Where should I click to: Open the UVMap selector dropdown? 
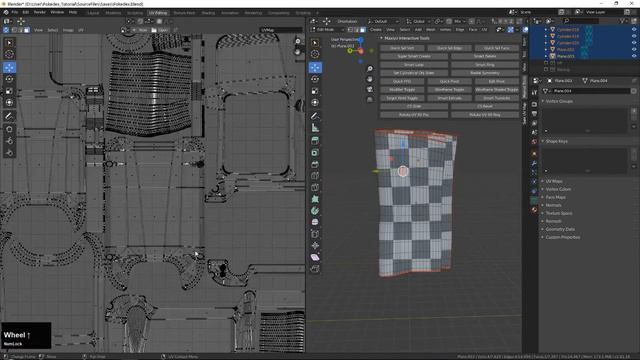[x=281, y=30]
